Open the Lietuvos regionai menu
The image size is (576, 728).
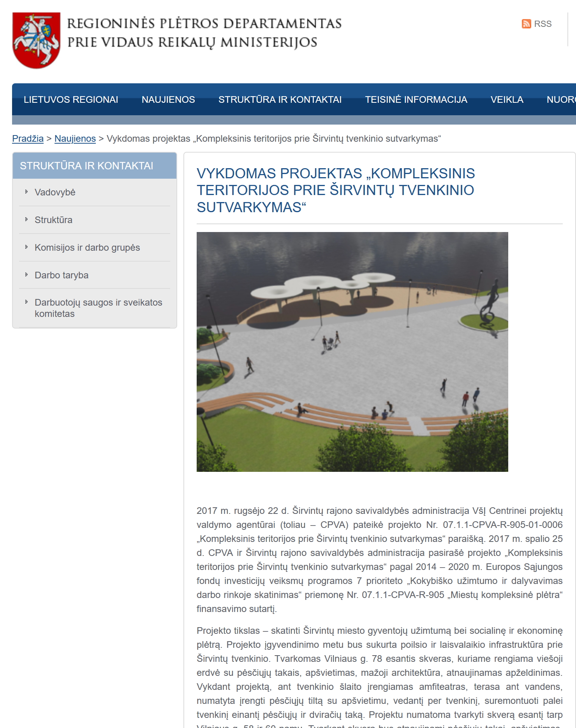[71, 100]
